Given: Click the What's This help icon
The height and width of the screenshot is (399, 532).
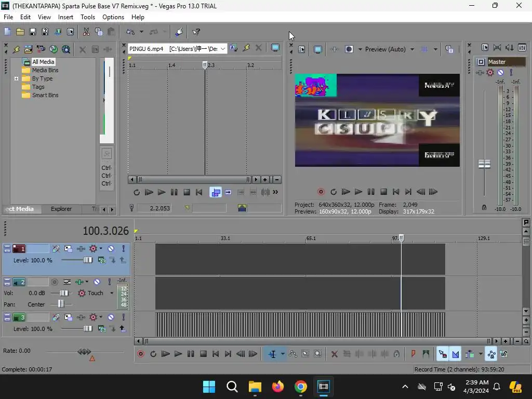Looking at the screenshot, I should click(x=196, y=32).
